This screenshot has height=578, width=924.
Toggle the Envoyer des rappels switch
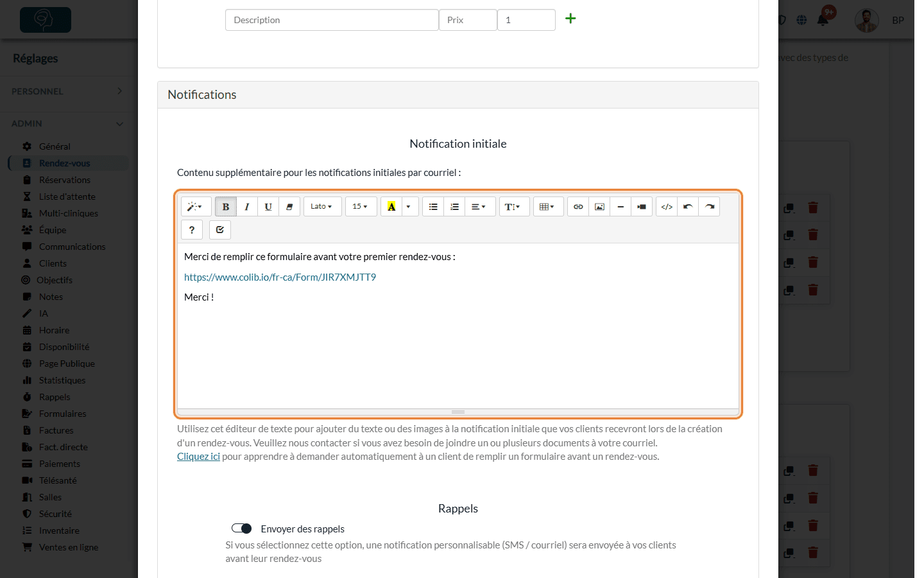(x=242, y=529)
